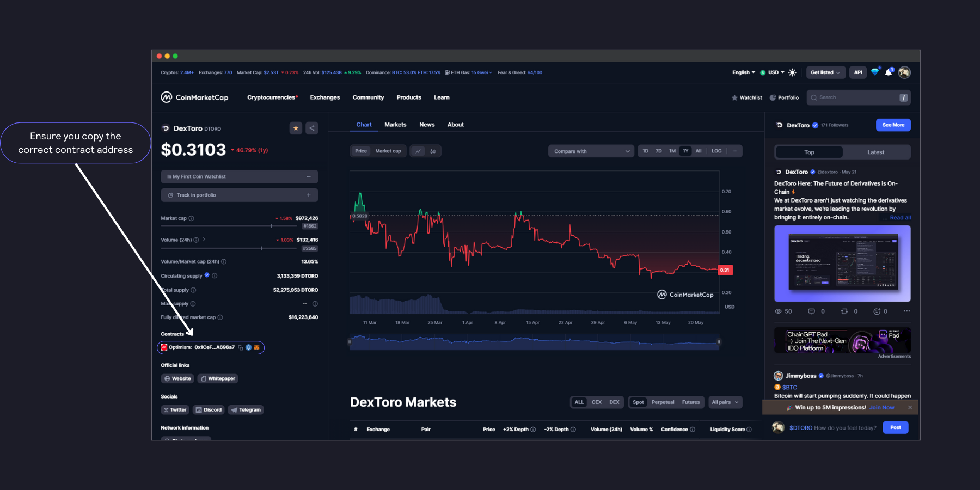980x490 pixels.
Task: Open the Community menu
Action: coord(368,97)
